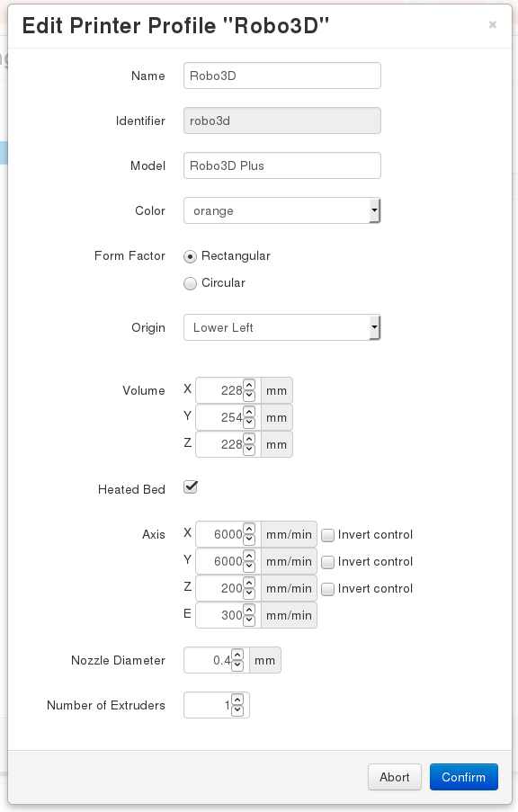The image size is (518, 812).
Task: Open the Color dropdown showing orange
Action: coord(282,210)
